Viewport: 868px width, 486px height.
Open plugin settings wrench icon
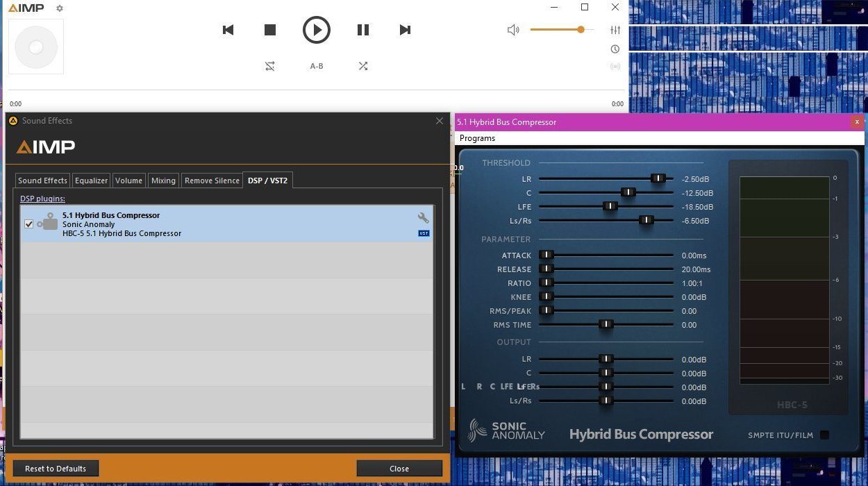point(423,218)
